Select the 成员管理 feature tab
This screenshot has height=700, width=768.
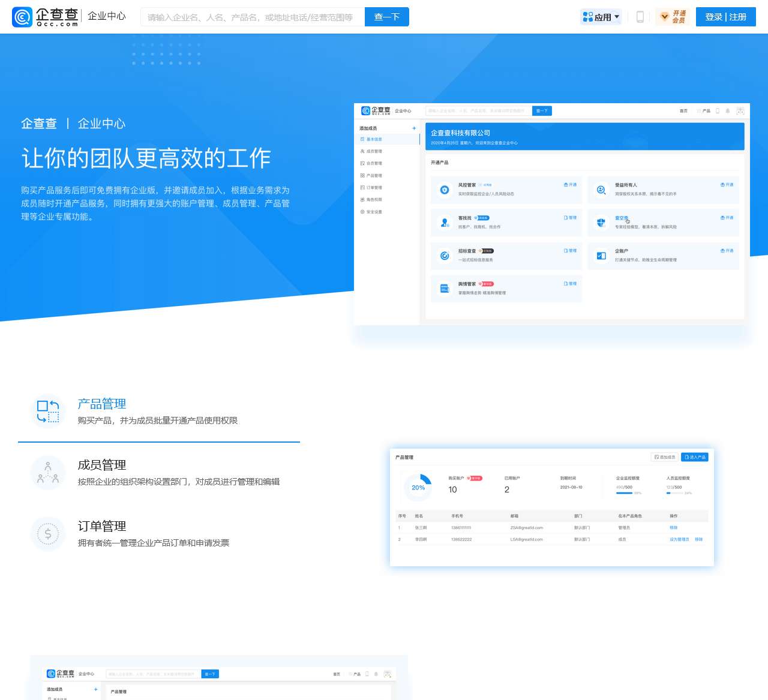[x=159, y=473]
